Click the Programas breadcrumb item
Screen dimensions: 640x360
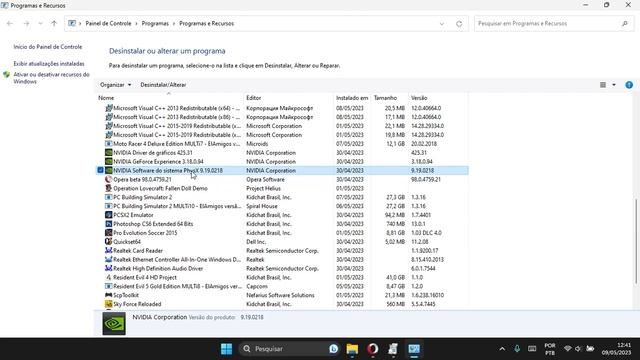click(x=155, y=24)
